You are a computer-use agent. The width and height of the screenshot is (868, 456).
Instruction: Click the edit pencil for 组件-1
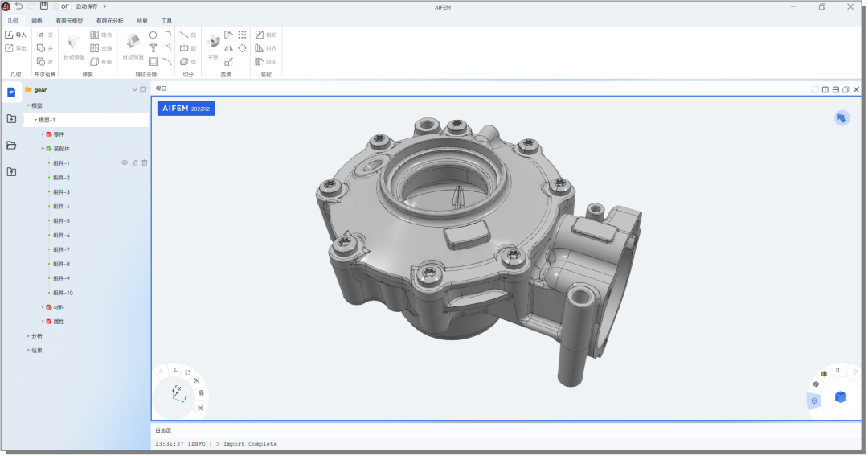(134, 163)
